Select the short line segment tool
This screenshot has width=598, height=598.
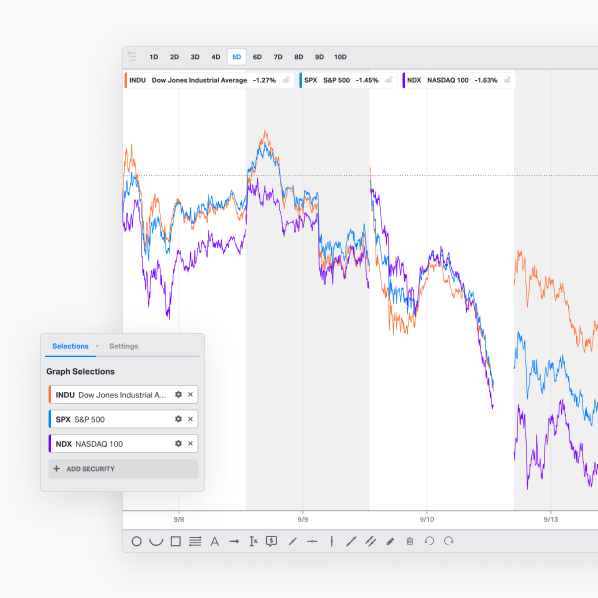point(293,541)
